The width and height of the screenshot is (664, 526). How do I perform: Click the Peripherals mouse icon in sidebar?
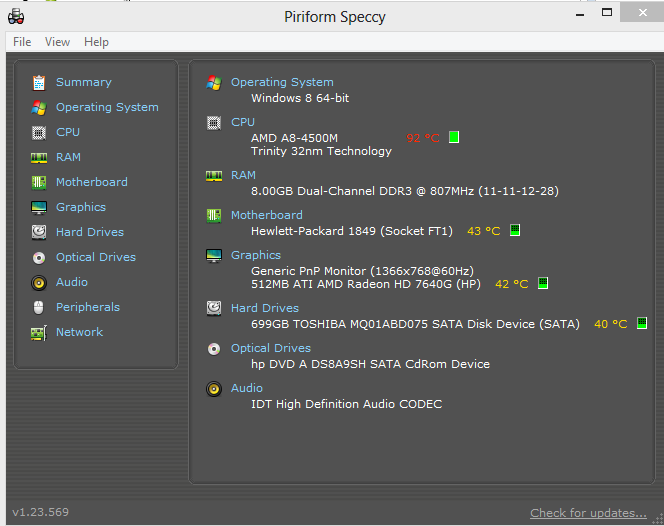pyautogui.click(x=39, y=307)
